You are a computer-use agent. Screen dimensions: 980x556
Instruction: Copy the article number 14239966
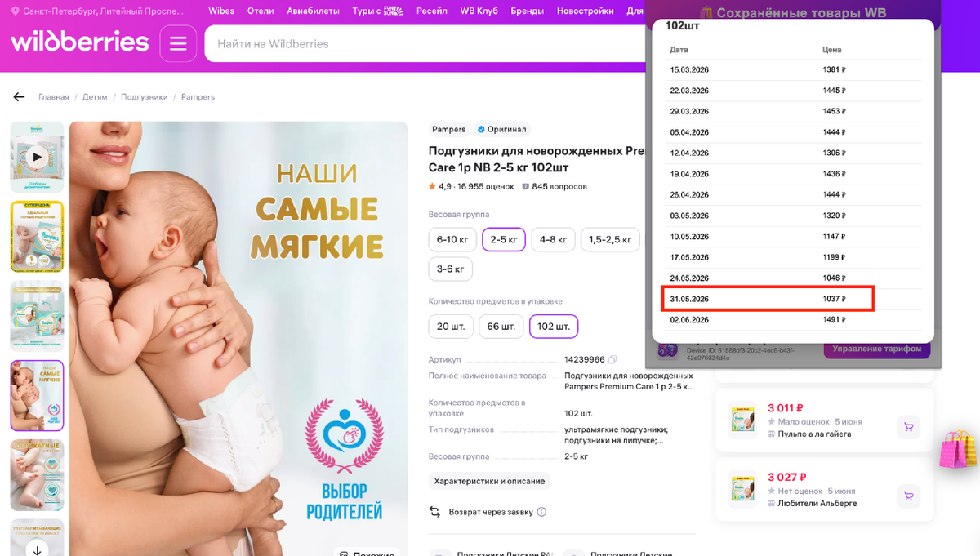[612, 359]
